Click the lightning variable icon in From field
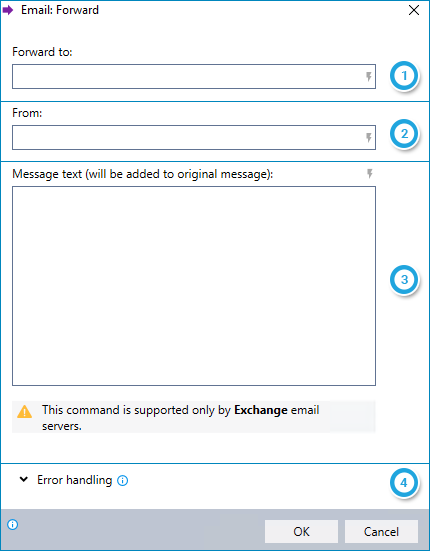Viewport: 430px width, 551px height. (369, 137)
